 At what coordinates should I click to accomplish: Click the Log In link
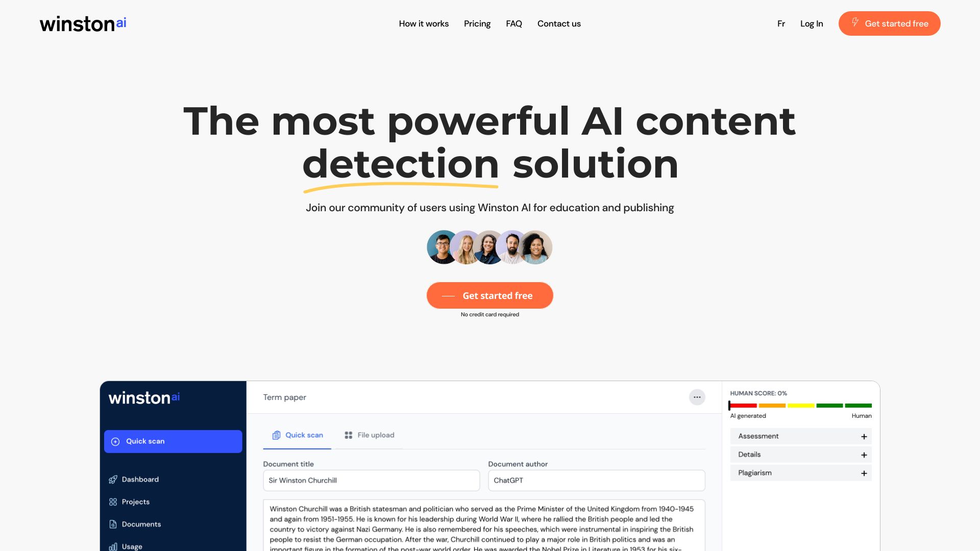click(811, 23)
